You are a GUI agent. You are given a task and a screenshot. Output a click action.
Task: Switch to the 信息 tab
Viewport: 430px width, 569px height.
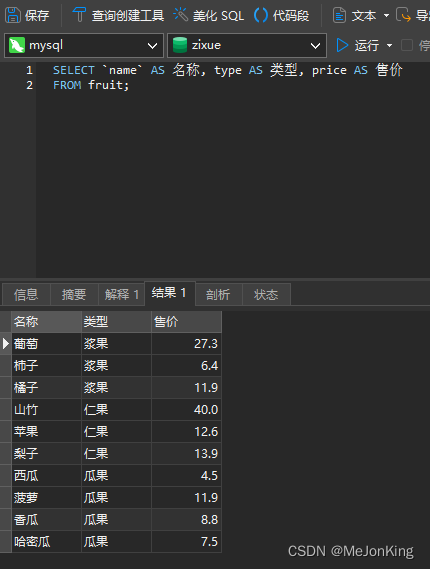click(x=26, y=294)
